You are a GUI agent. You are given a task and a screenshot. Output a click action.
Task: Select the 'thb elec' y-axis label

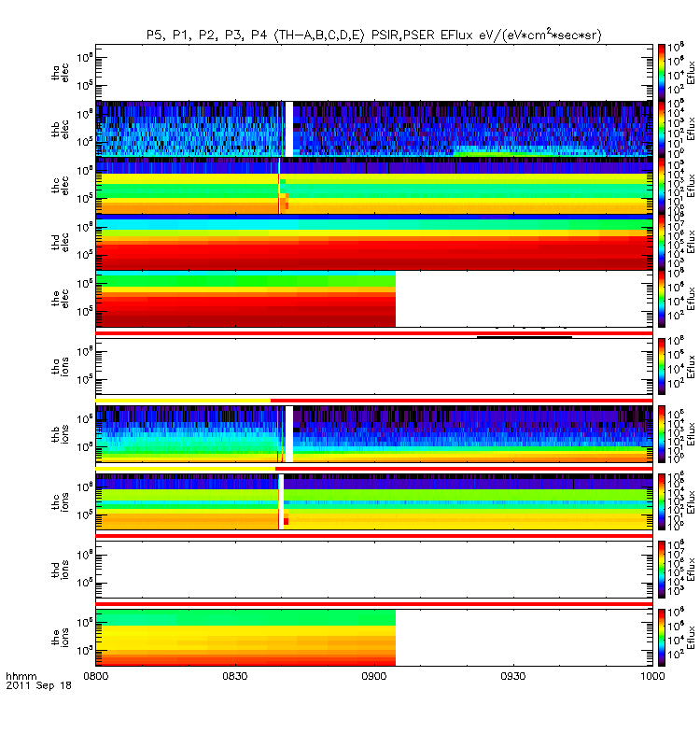coord(61,129)
